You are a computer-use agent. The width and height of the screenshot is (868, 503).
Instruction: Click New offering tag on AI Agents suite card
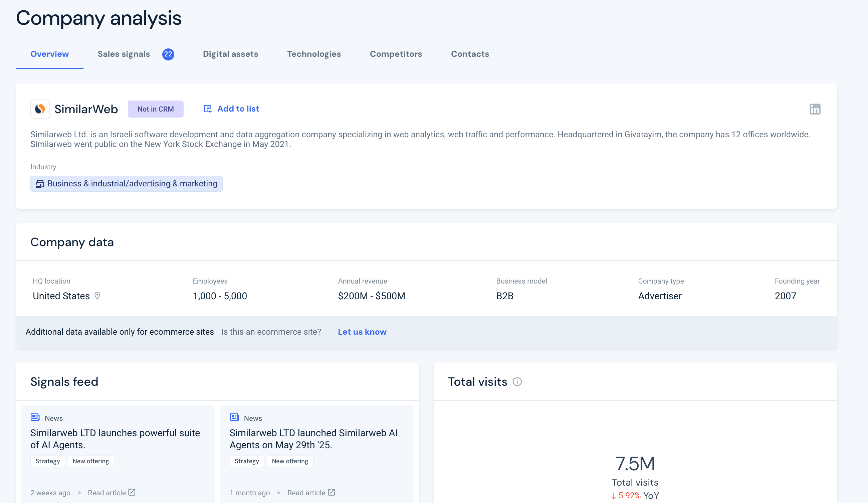pos(90,461)
